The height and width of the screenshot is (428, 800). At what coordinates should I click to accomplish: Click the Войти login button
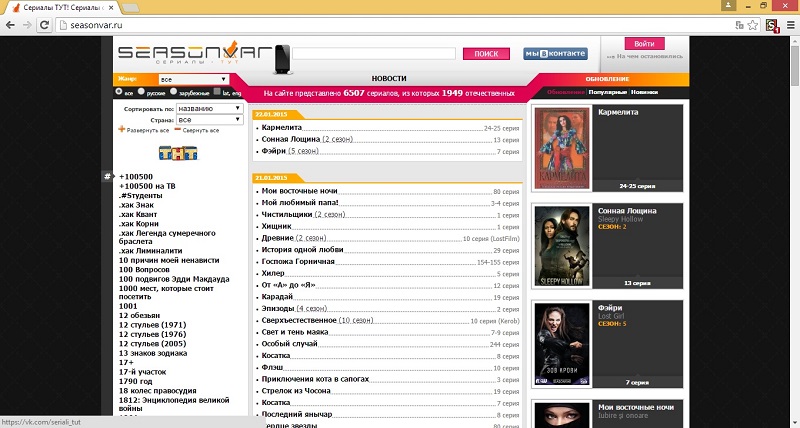644,44
